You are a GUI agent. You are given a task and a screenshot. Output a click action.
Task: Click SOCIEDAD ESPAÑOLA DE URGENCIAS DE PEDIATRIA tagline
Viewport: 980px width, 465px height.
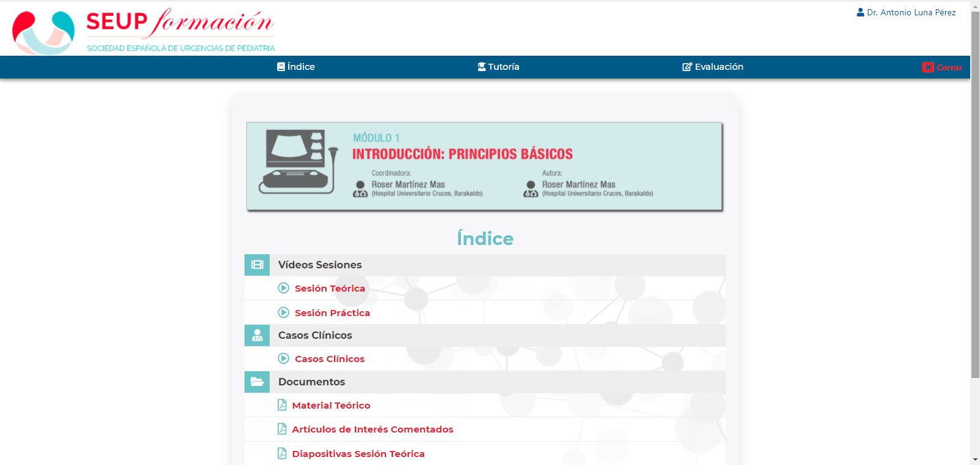click(181, 48)
